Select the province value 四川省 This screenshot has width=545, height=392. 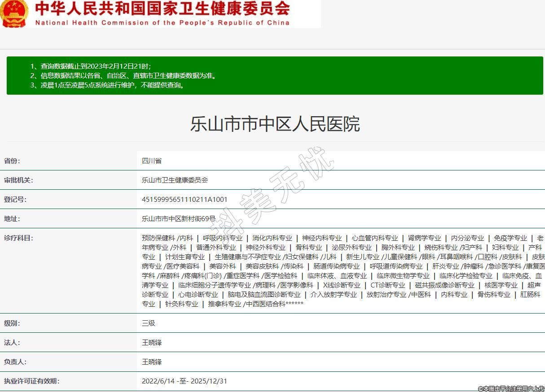click(x=152, y=161)
